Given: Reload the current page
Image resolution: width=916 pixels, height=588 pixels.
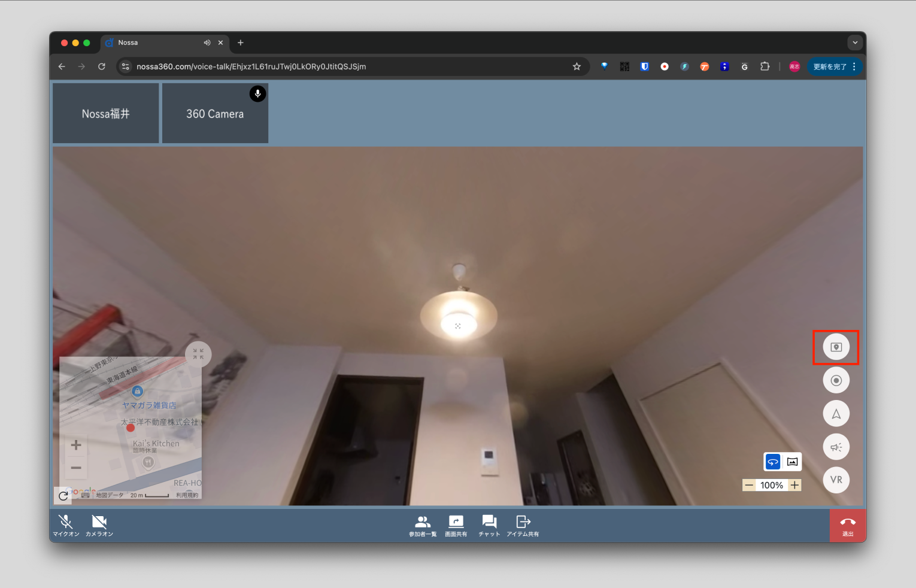Looking at the screenshot, I should 102,66.
